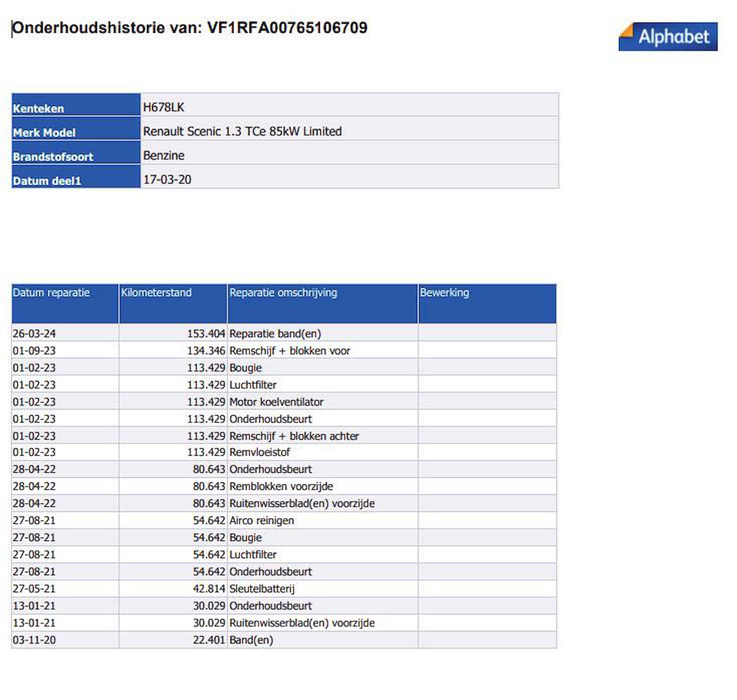The width and height of the screenshot is (737, 700).
Task: Click the Bougie entry at 113.429 km
Action: pos(246,368)
